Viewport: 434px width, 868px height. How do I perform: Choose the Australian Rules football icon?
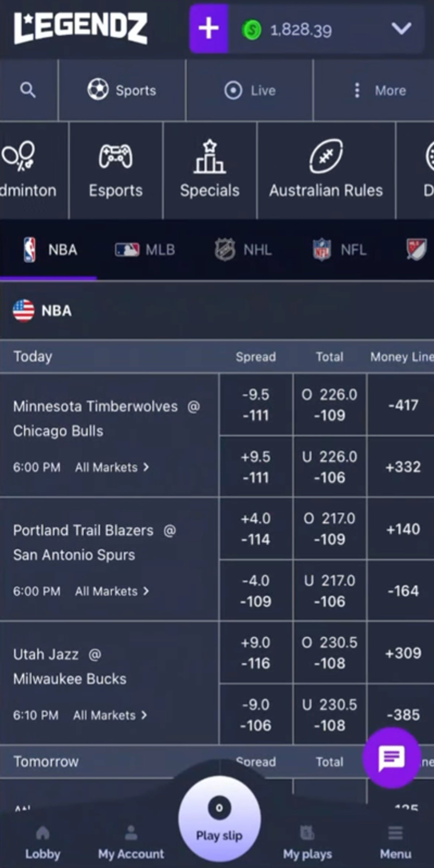point(326,156)
